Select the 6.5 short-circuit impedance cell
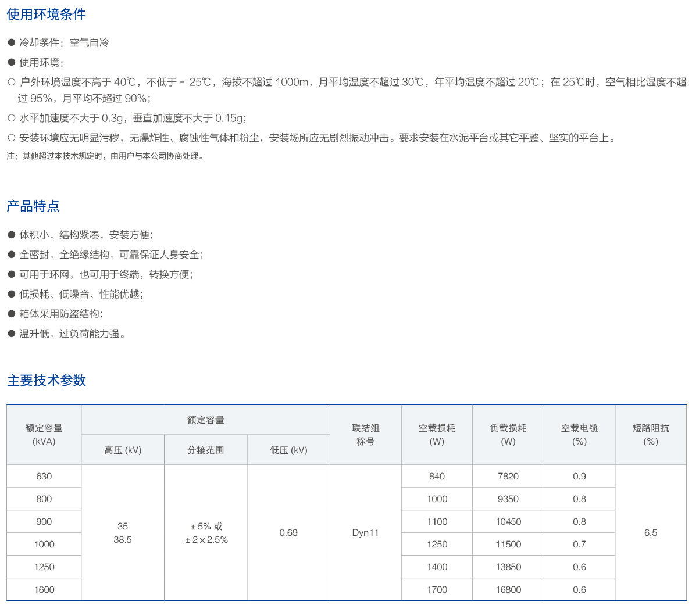Viewport: 692px width, 616px height. click(650, 533)
